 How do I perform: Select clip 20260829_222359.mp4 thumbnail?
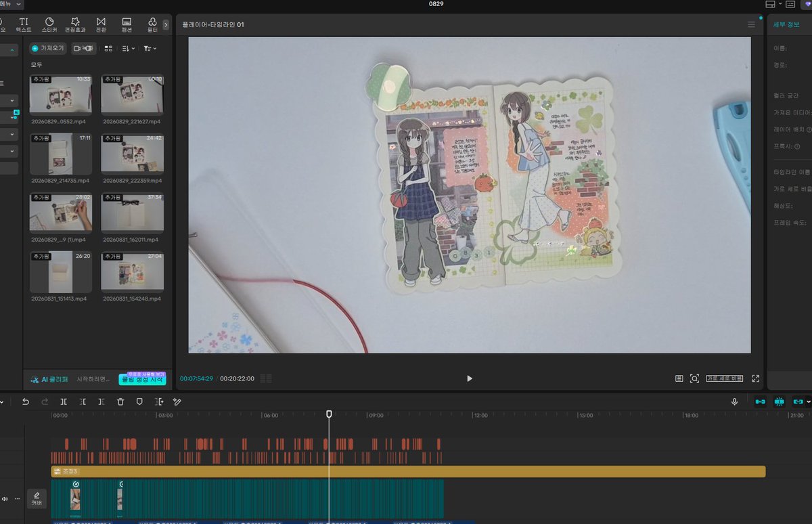(132, 153)
